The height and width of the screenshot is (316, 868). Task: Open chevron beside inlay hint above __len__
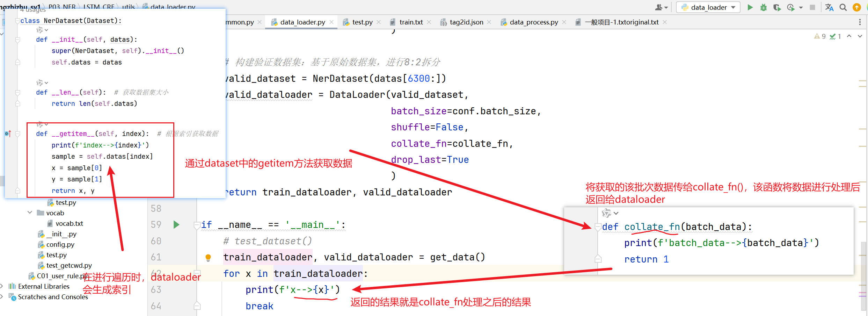pos(46,83)
